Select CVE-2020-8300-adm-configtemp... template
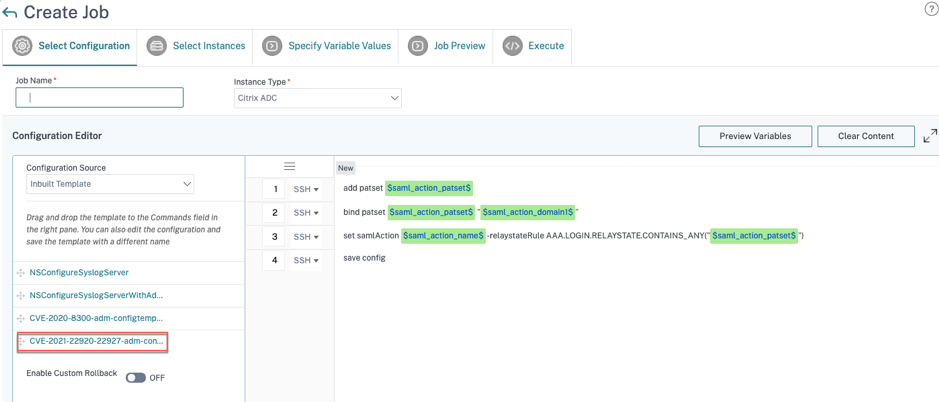The width and height of the screenshot is (939, 402). [96, 318]
